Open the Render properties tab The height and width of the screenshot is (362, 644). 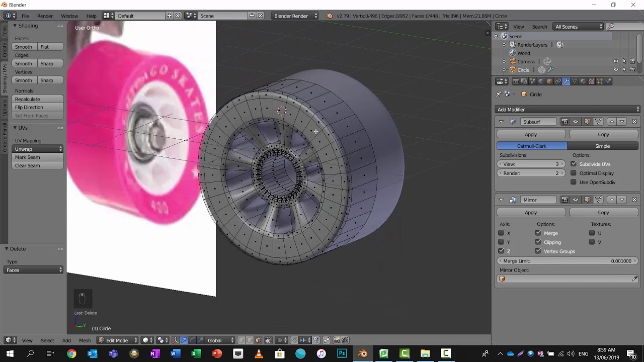516,81
